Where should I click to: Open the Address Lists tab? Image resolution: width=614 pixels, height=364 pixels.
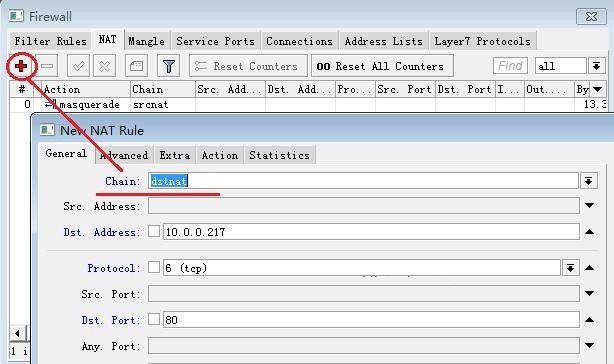(383, 41)
